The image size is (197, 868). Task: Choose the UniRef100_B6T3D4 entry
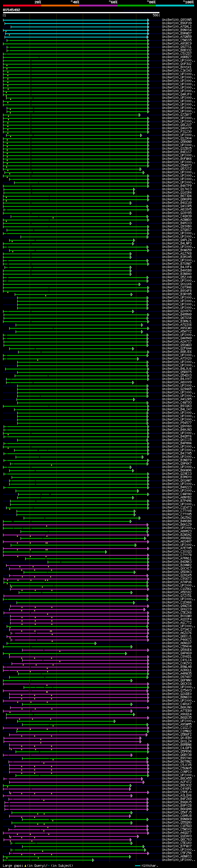click(x=177, y=196)
